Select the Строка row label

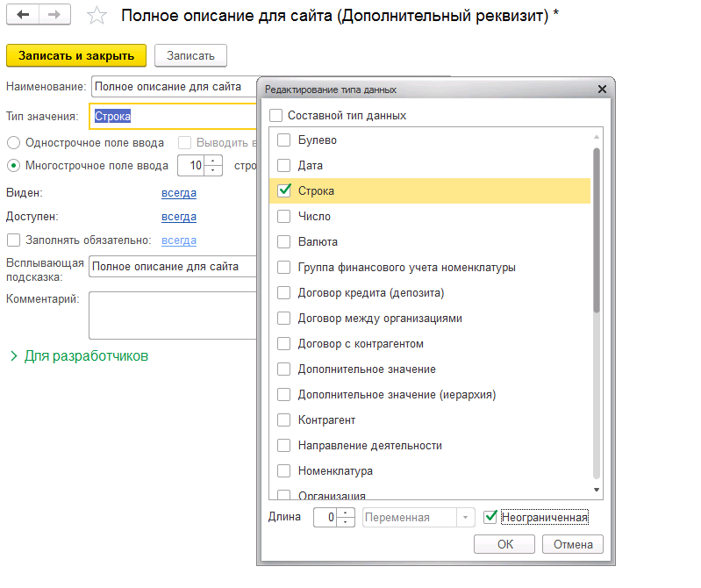coord(316,191)
